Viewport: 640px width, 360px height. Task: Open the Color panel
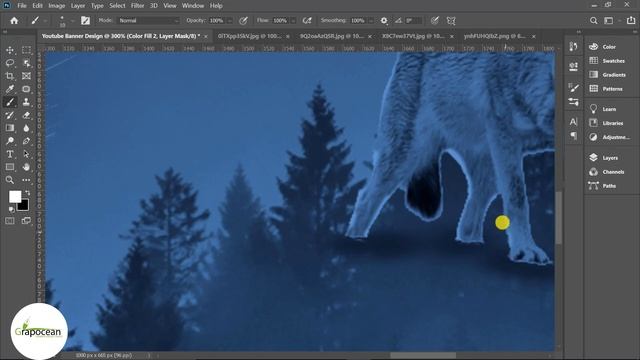602,47
